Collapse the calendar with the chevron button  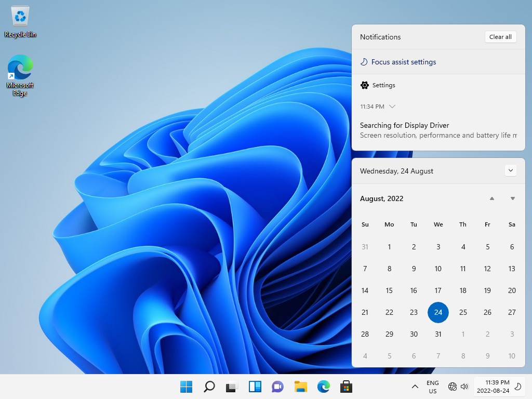tap(511, 170)
